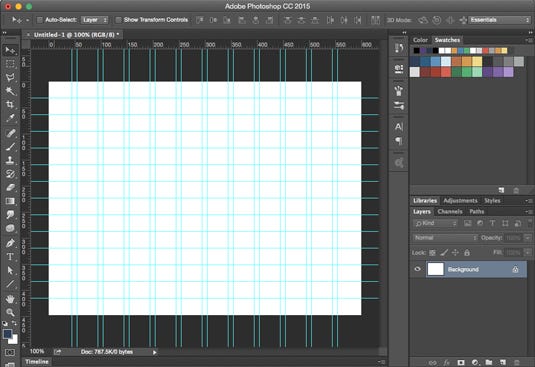
Task: Choose the Horizontal Type tool
Action: [10, 256]
